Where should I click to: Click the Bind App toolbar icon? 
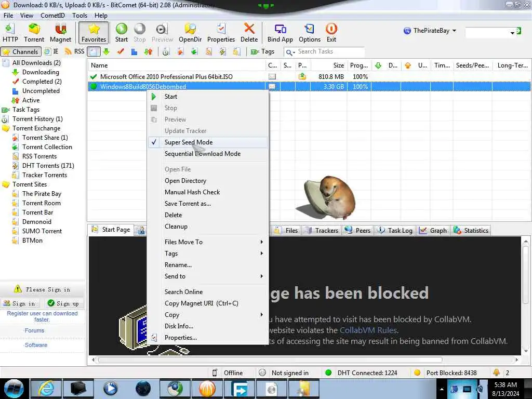coord(280,33)
